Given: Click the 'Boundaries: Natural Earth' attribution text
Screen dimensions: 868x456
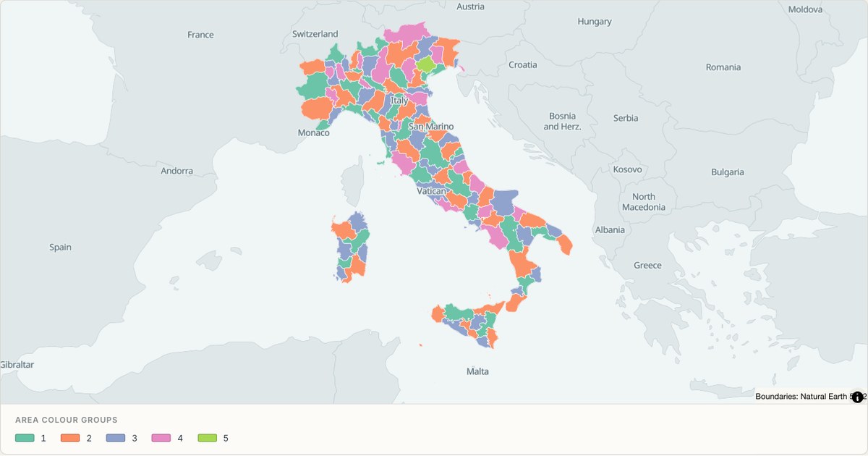Looking at the screenshot, I should click(x=802, y=397).
